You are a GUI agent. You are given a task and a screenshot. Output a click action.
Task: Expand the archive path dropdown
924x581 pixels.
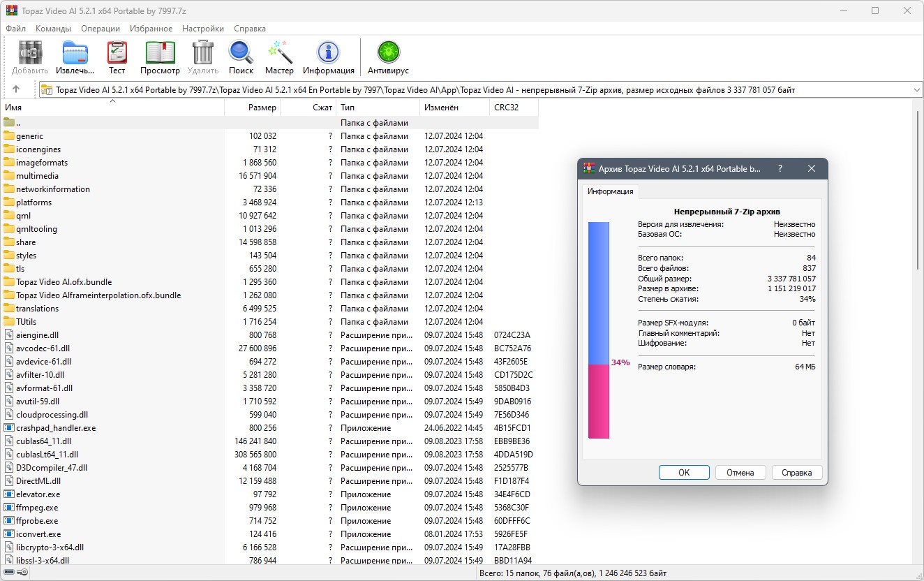[x=916, y=90]
